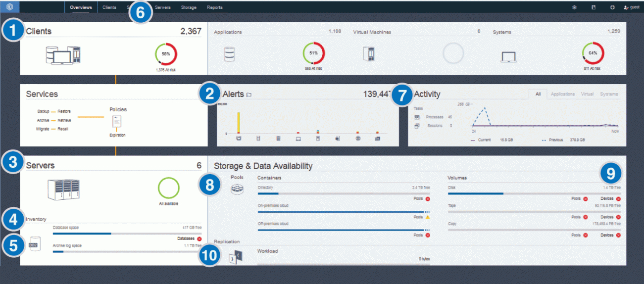Open the Reports menu tab
Screen dimensions: 644x284
214,7
